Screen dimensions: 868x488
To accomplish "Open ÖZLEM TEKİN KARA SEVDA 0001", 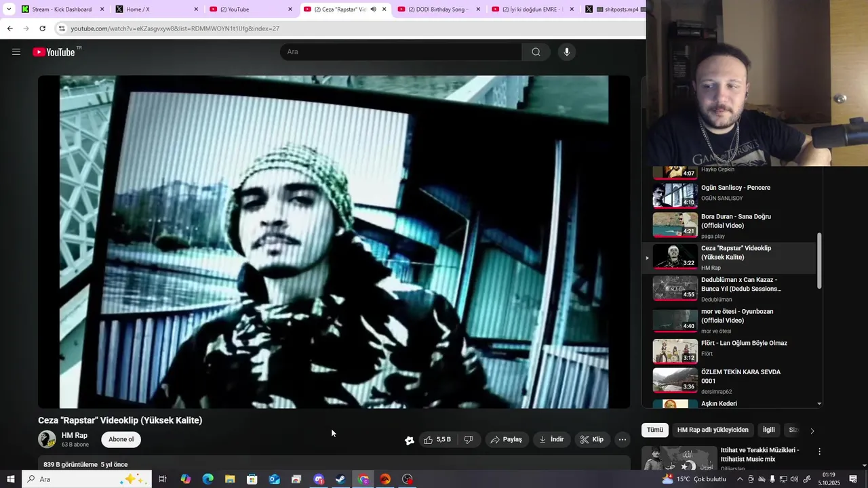I will point(731,382).
